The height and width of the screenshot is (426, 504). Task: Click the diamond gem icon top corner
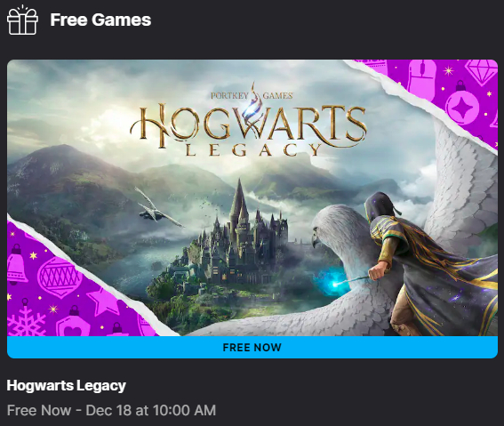click(x=481, y=71)
